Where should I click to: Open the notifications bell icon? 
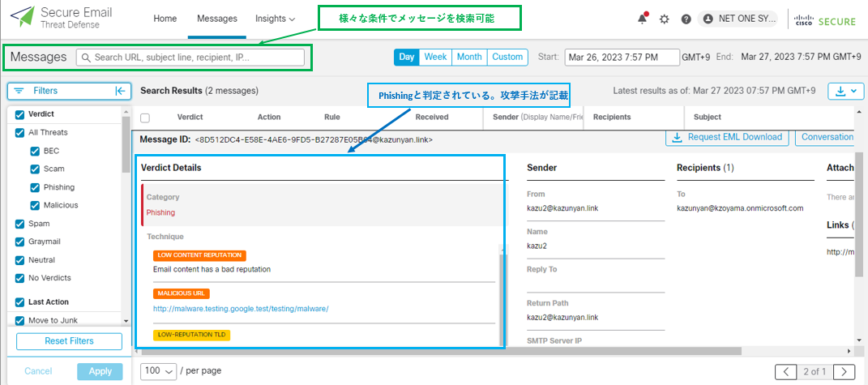pos(642,19)
